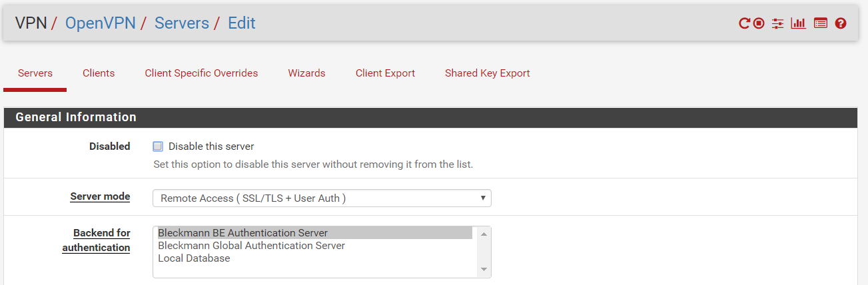Open related settings sliders icon
The image size is (868, 285).
click(x=777, y=23)
